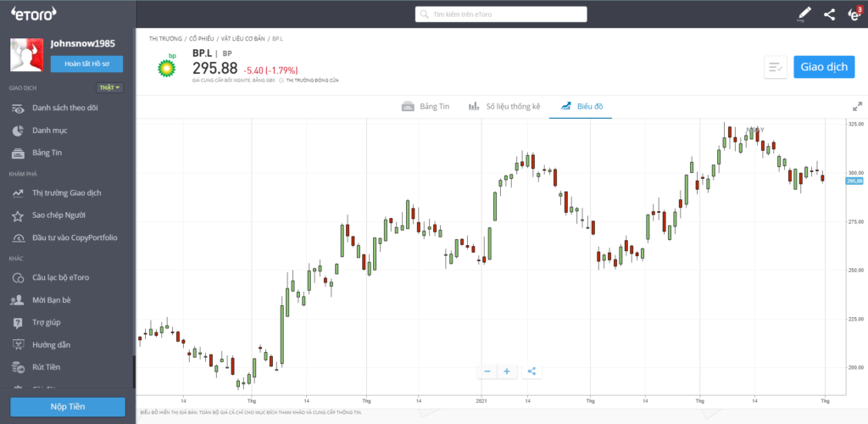Open Thị trường Giao dịch
Image resolution: width=868 pixels, height=424 pixels.
click(x=66, y=193)
